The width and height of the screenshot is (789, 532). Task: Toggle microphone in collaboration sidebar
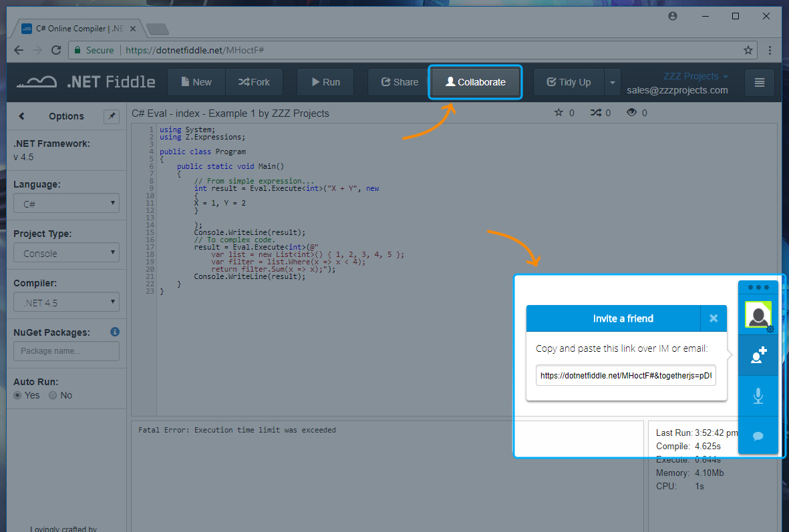[x=758, y=396]
